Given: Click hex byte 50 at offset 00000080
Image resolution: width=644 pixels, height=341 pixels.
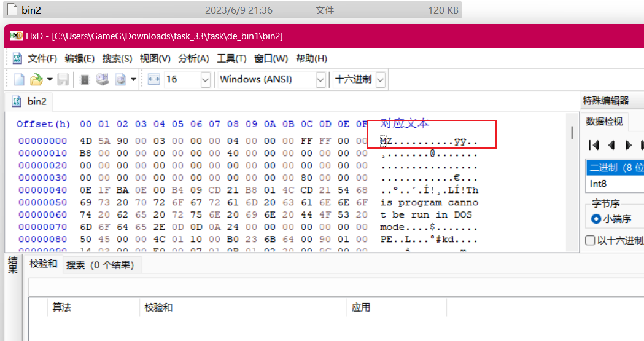Looking at the screenshot, I should click(x=86, y=240).
